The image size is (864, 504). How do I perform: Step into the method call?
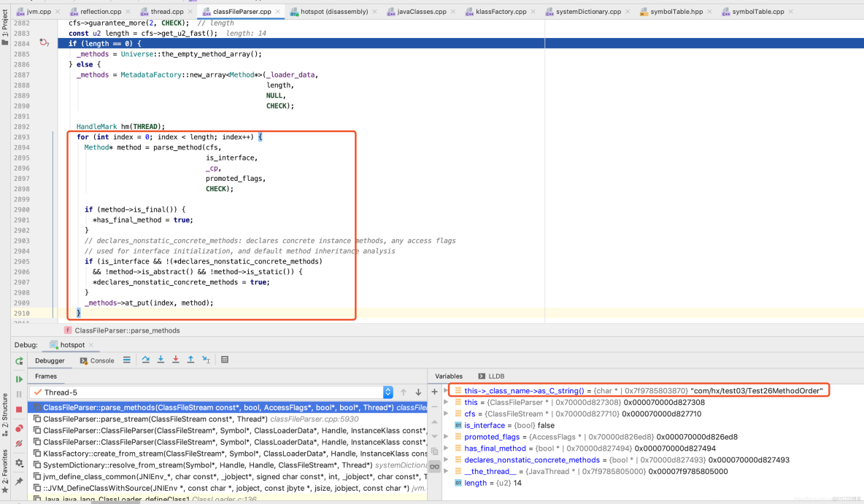click(161, 360)
